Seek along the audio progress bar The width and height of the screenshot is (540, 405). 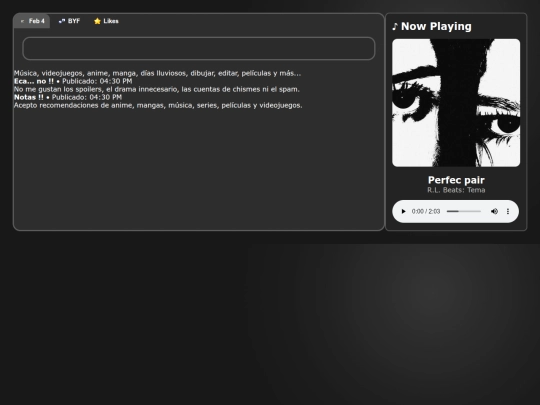(464, 211)
